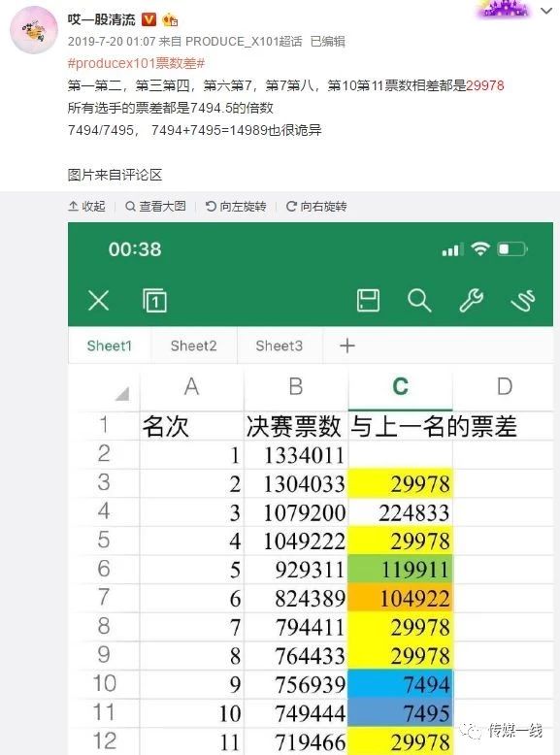This screenshot has height=755, width=560.
Task: Expand the post options chevron at top right
Action: point(546,11)
